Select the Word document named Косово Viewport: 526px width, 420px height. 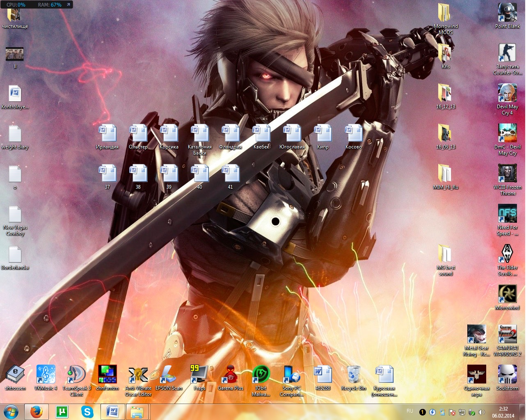click(x=353, y=134)
